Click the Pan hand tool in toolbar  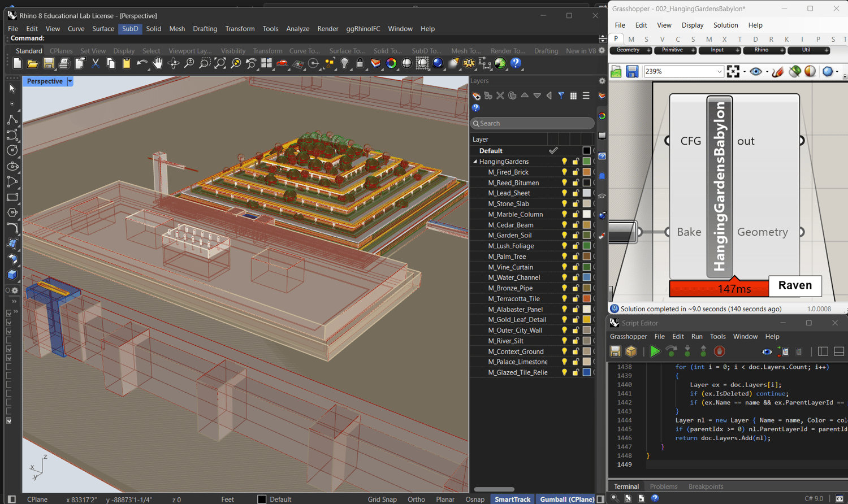point(158,64)
